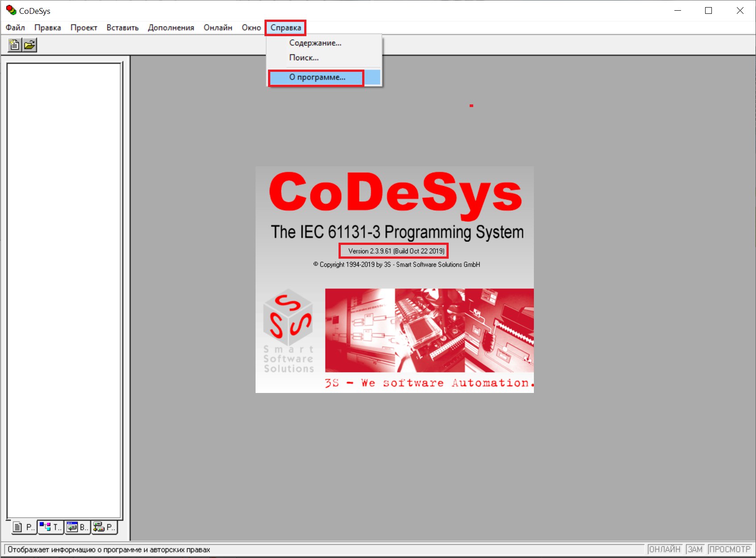Choose О программе... menu entry
Screen dimensions: 756x558
pos(324,77)
